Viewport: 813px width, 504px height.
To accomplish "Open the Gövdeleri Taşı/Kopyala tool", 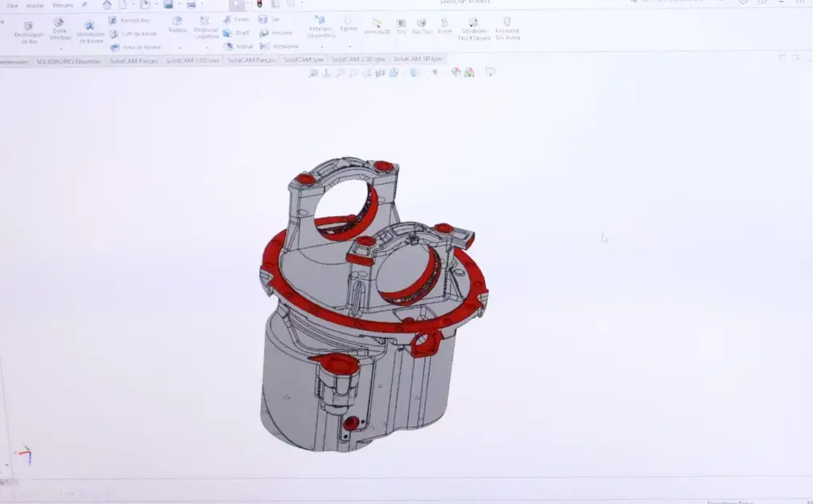I will coord(474,29).
